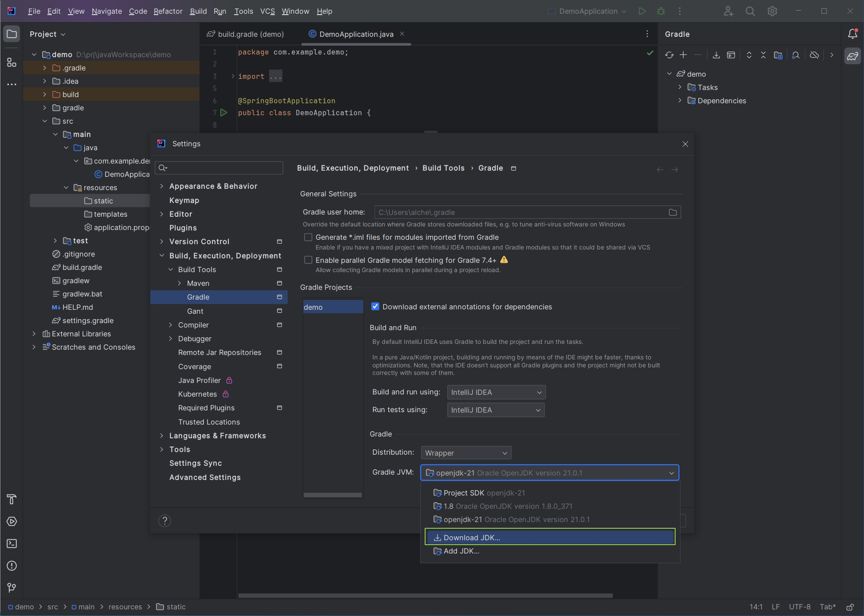Select Add JDK... option
Viewport: 864px width, 616px height.
click(x=461, y=551)
